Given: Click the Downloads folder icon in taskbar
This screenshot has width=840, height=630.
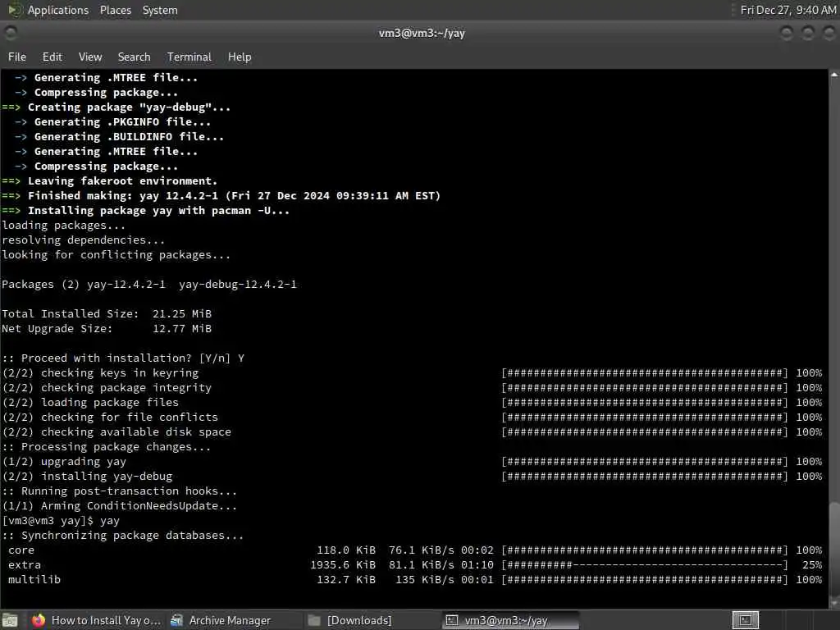Looking at the screenshot, I should [x=314, y=620].
